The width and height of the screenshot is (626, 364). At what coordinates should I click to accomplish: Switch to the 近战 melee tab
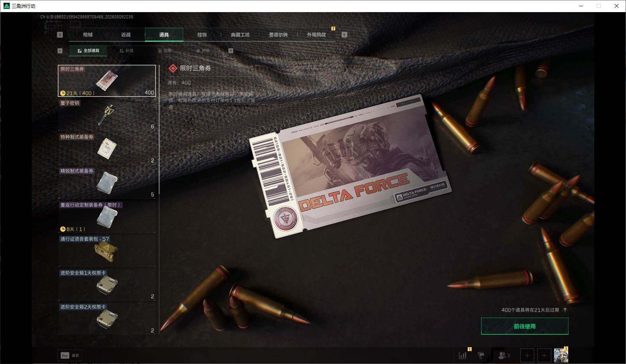click(126, 35)
